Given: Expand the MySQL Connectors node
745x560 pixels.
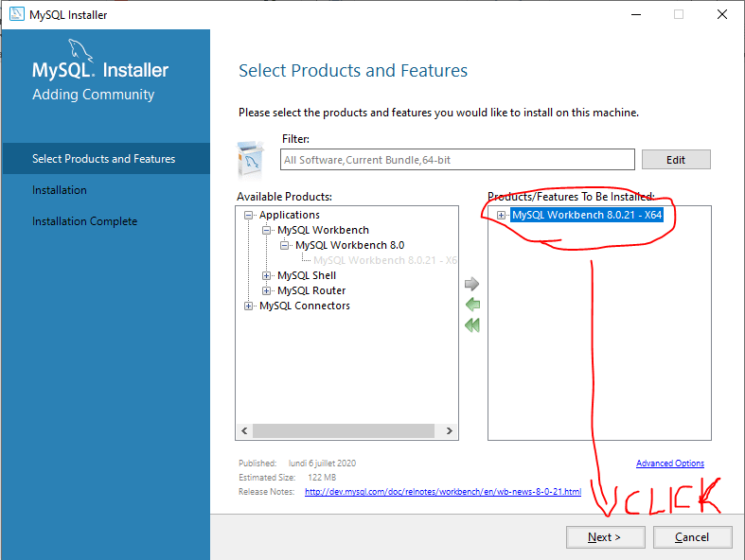Looking at the screenshot, I should [248, 306].
